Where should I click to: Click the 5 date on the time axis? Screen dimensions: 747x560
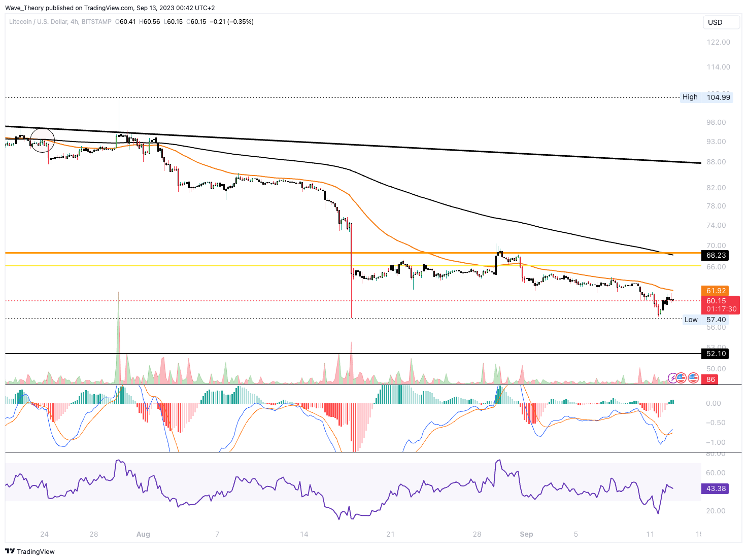pos(576,534)
